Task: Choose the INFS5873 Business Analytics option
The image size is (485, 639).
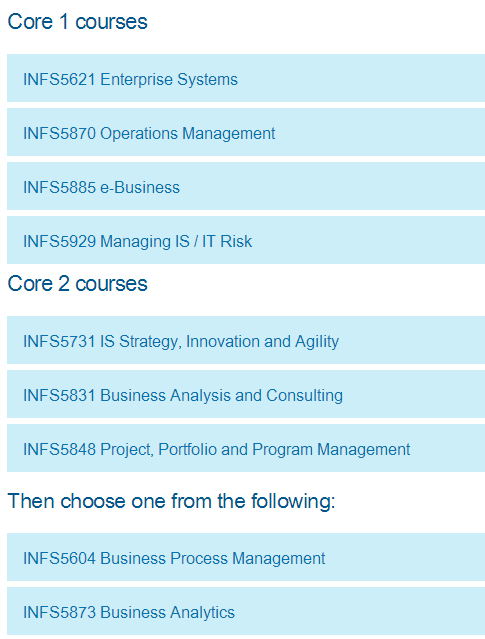Action: (246, 611)
